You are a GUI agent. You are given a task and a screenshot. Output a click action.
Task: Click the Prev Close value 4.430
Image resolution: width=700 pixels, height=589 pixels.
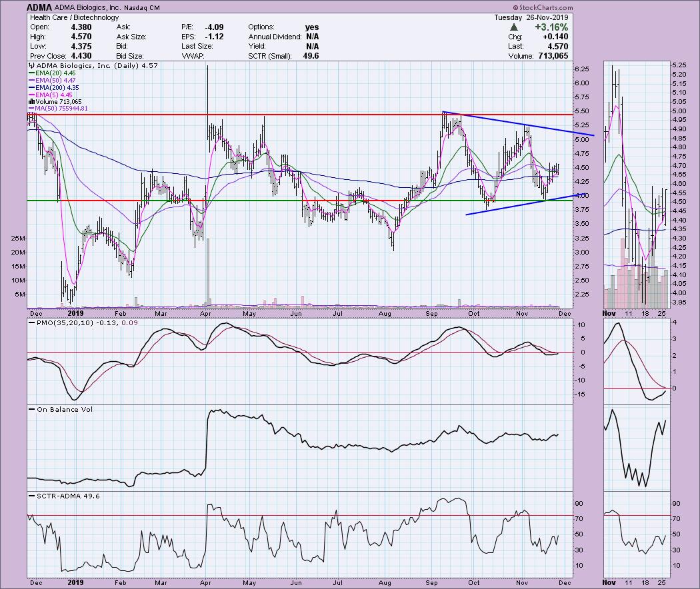[81, 56]
